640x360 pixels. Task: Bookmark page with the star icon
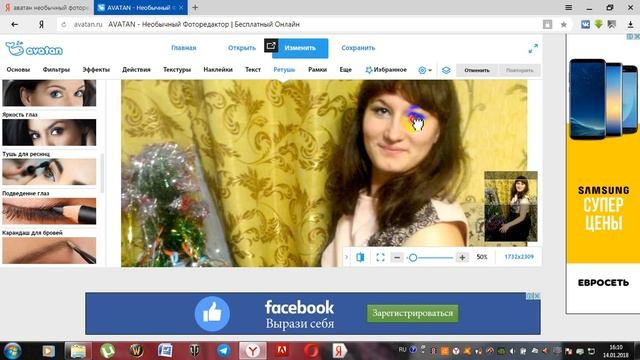[564, 24]
